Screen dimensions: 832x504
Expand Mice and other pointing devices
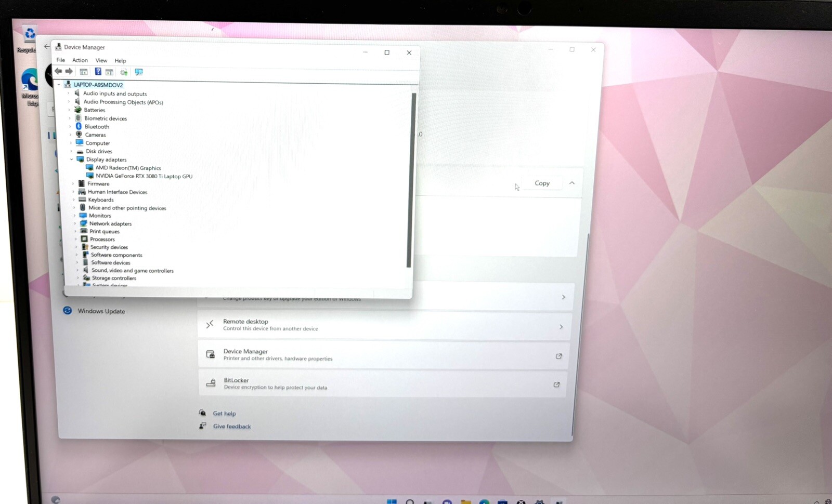[x=74, y=208]
